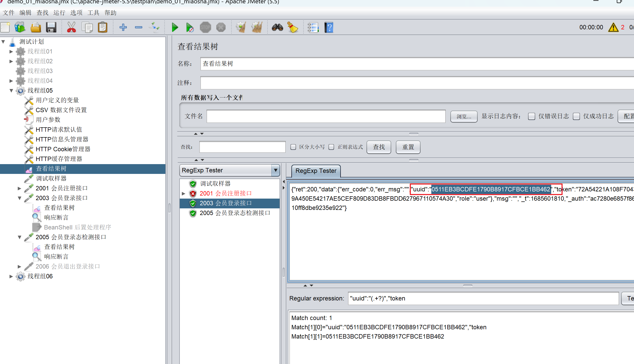634x364 pixels.
Task: Open the 运行 menu
Action: pos(59,13)
